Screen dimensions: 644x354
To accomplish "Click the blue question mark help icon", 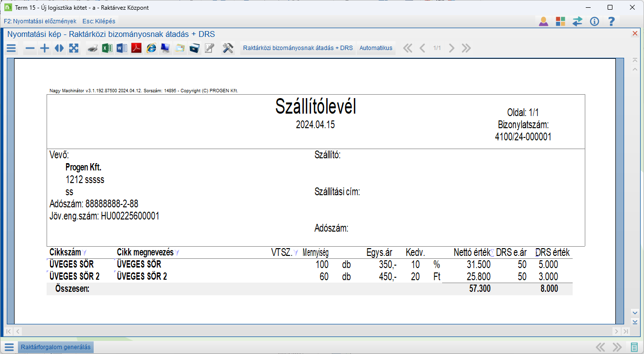I will coord(611,21).
